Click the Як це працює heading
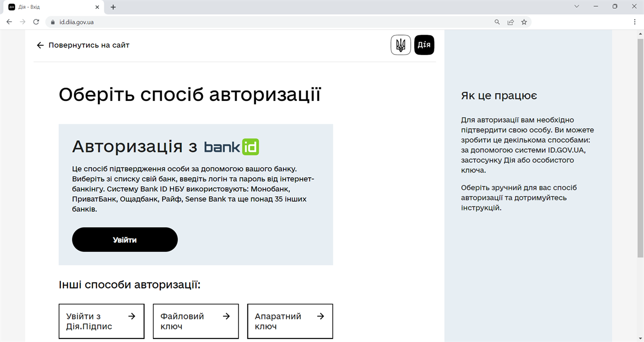The image size is (644, 342). coord(499,96)
